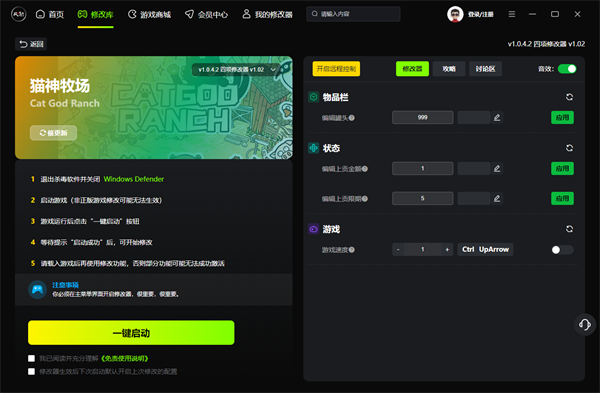Viewport: 600px width, 393px height.
Task: Increase game speed with plus stepper
Action: (447, 249)
